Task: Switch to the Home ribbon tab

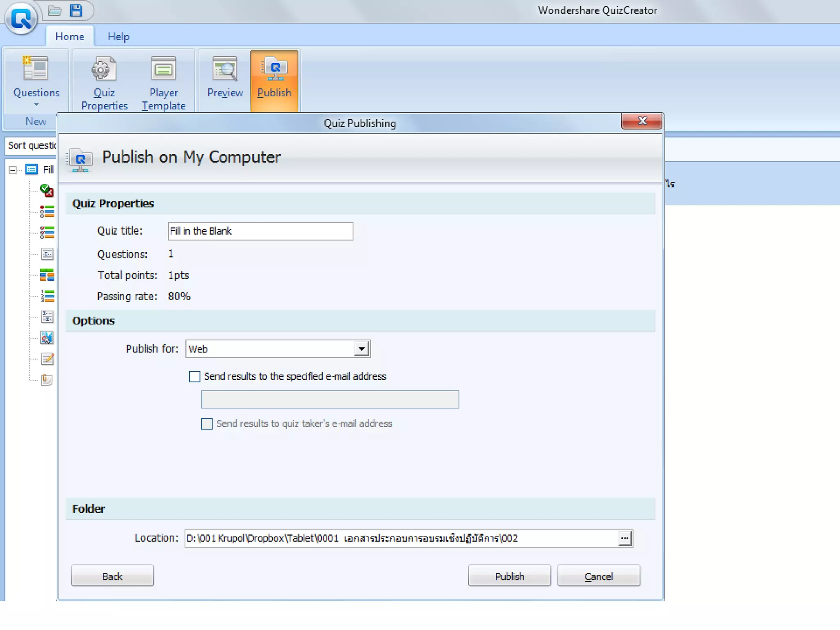Action: (x=69, y=37)
